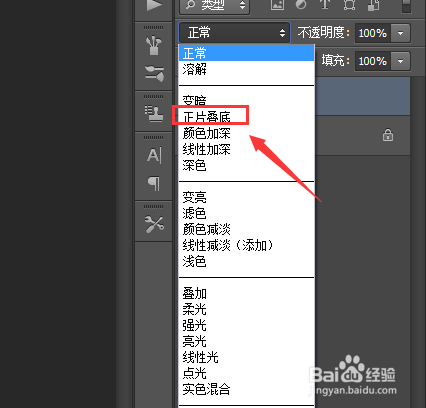426x408 pixels.
Task: Filter layers by smart objects icon
Action: click(373, 5)
